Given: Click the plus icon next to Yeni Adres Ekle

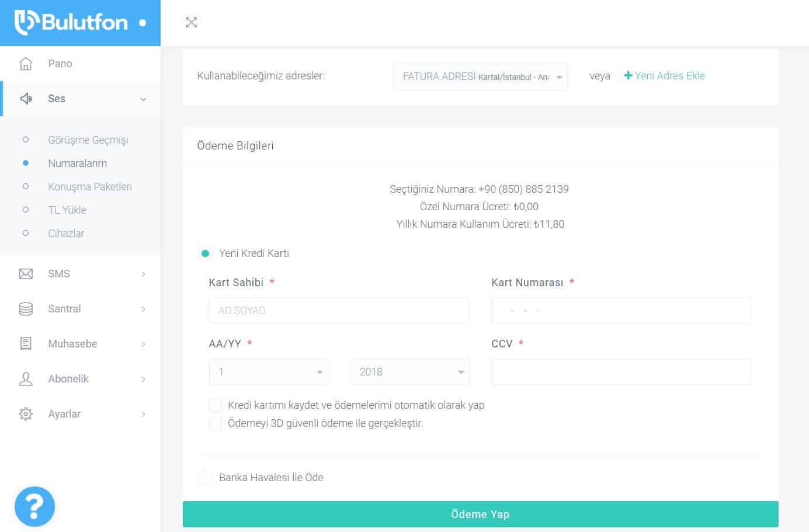Looking at the screenshot, I should point(628,75).
